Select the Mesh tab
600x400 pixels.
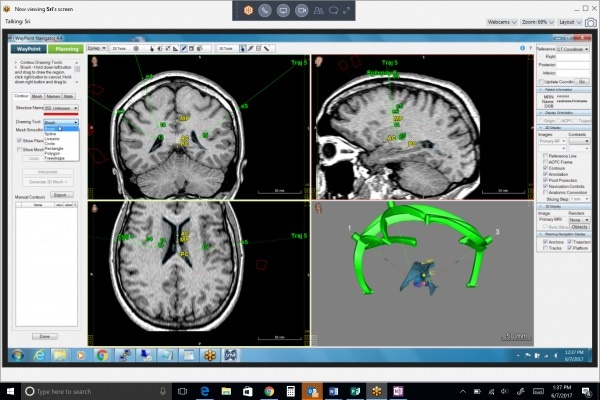pyautogui.click(x=36, y=95)
